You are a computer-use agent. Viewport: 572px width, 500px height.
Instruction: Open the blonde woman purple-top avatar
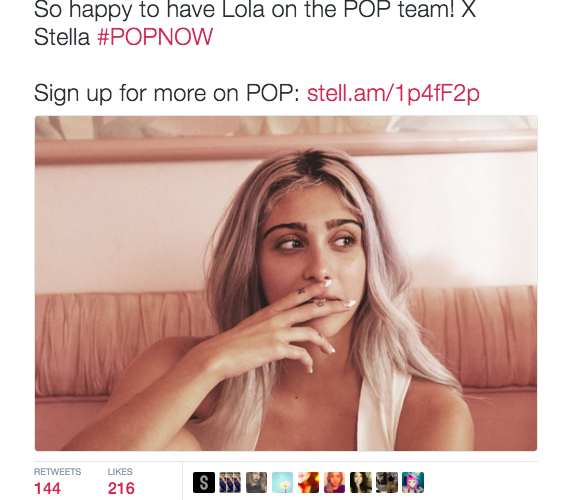[335, 482]
